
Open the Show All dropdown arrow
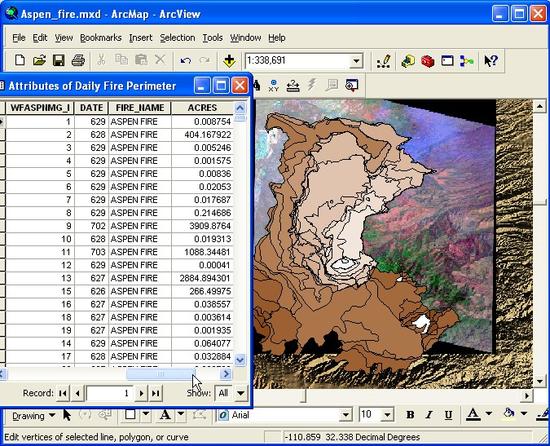point(241,393)
